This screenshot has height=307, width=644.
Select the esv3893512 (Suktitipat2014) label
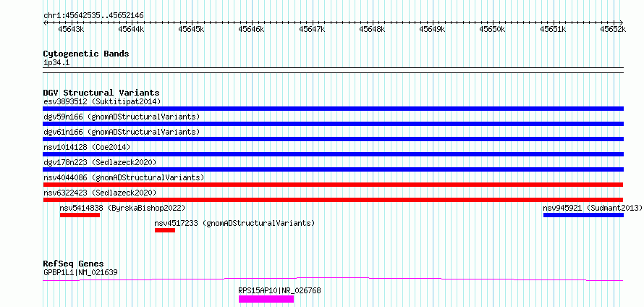coord(102,101)
